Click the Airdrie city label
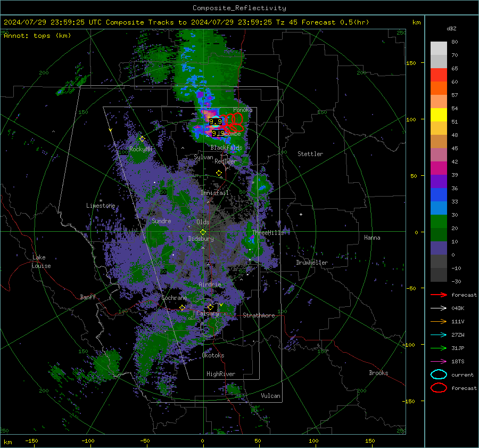The image size is (479, 448). pyautogui.click(x=210, y=284)
